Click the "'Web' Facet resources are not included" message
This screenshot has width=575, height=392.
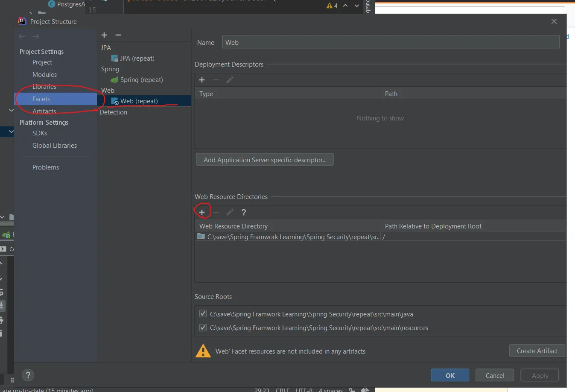click(x=290, y=351)
